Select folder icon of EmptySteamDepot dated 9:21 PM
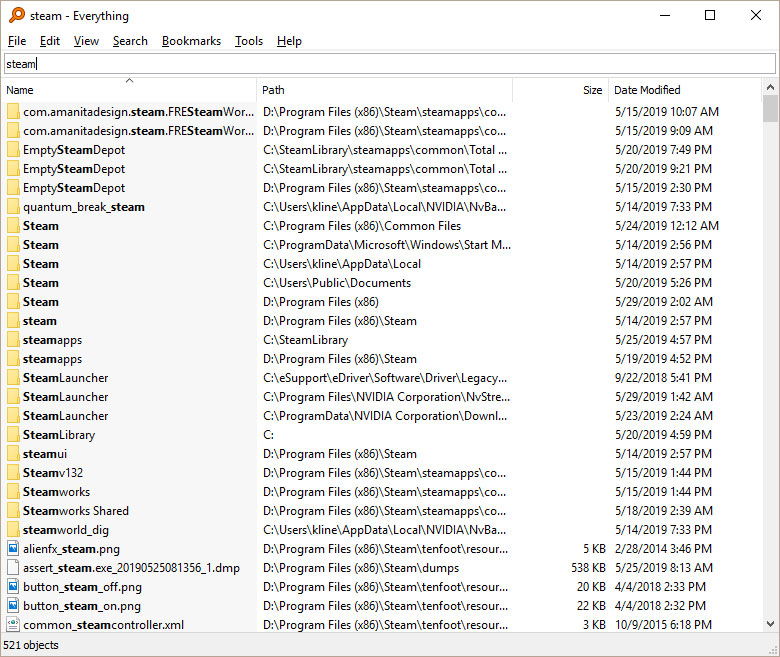Viewport: 780px width, 657px height. (x=13, y=169)
